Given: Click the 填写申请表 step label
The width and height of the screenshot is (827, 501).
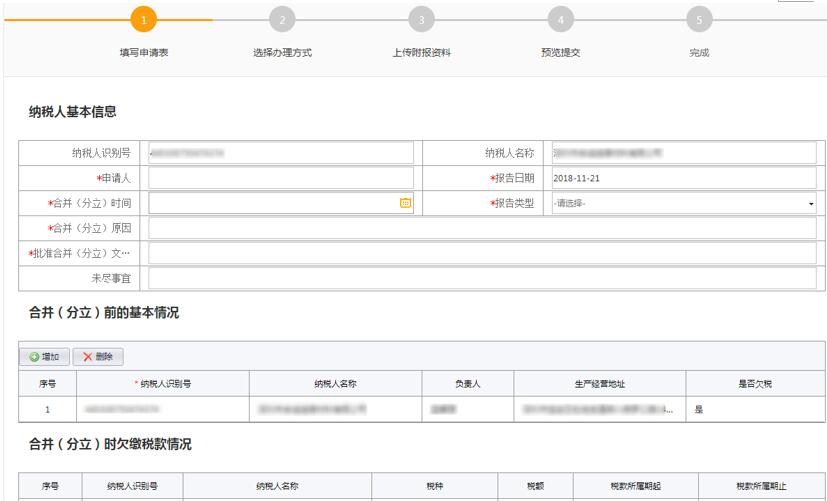Looking at the screenshot, I should pos(143,53).
